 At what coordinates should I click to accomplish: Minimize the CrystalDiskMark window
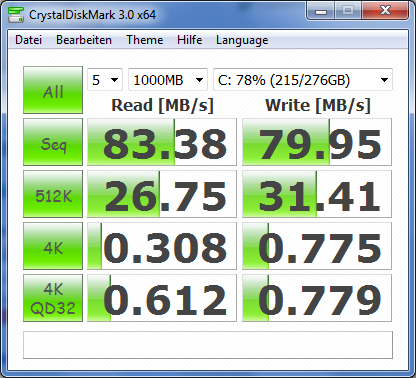[x=321, y=11]
